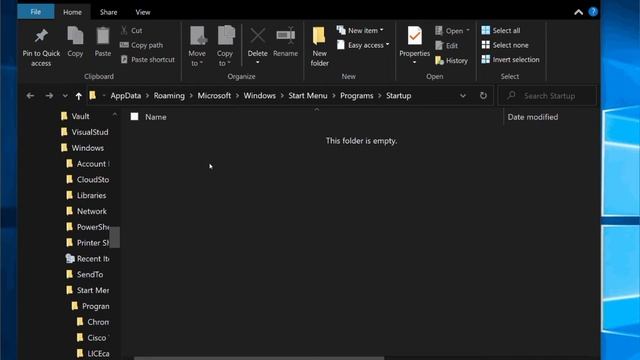This screenshot has height=360, width=640.
Task: Refresh the Startup folder view
Action: tap(483, 96)
